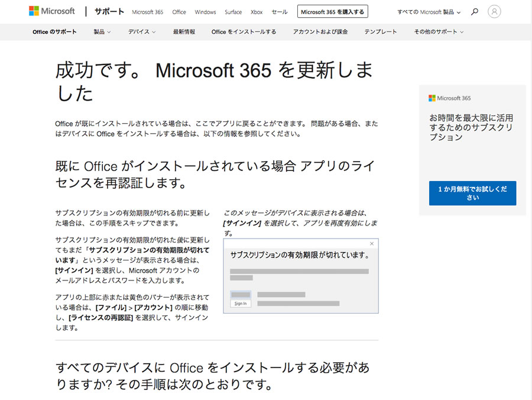The width and height of the screenshot is (532, 400).
Task: Click Sign In button in dialog image
Action: (241, 303)
